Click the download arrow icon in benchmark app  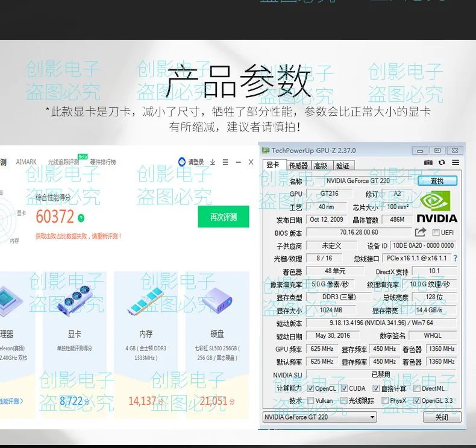click(213, 162)
